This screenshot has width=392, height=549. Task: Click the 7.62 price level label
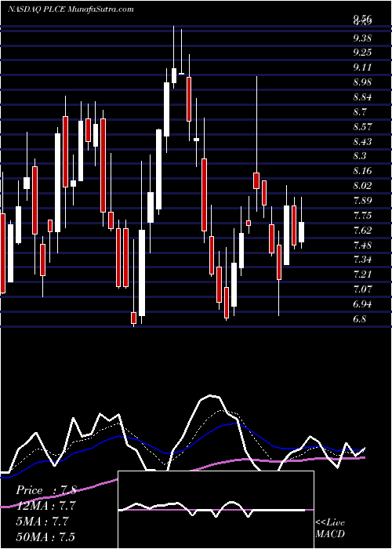pos(362,230)
